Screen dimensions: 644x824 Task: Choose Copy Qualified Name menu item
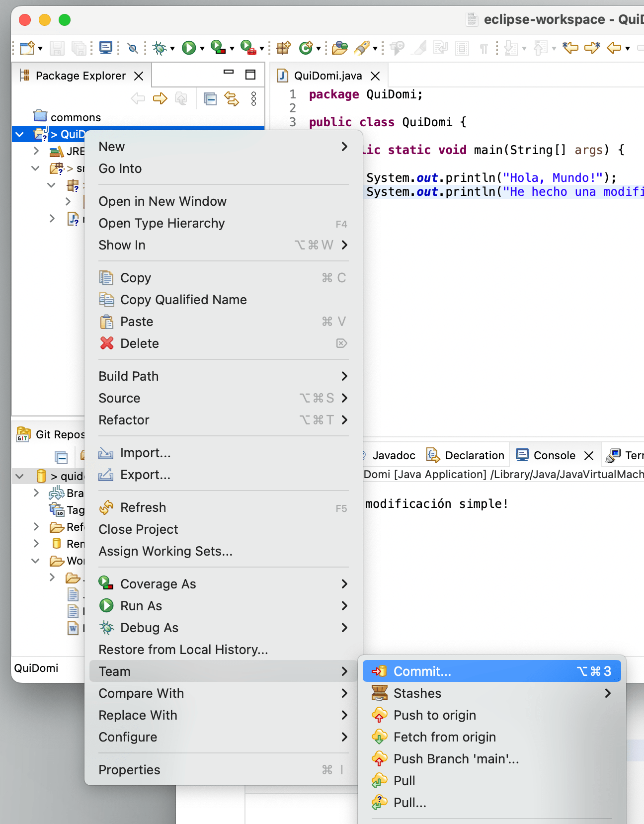223,299
